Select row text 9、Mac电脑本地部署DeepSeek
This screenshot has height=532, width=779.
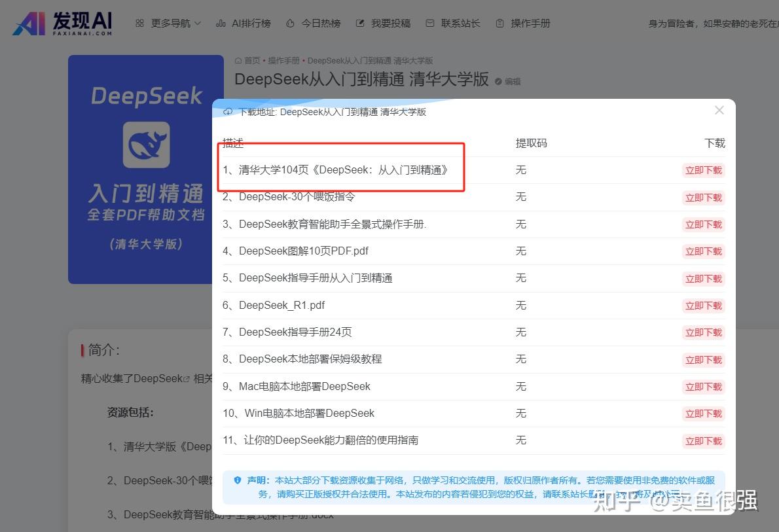tap(296, 386)
